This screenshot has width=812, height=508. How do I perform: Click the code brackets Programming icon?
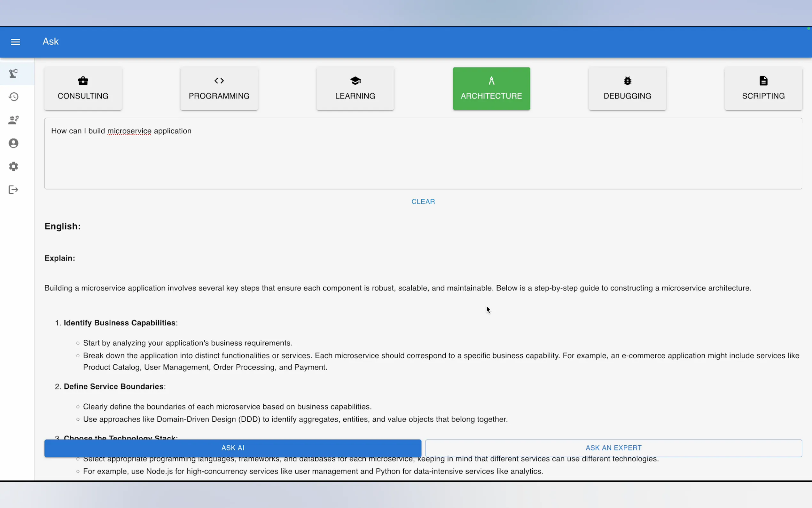[x=219, y=81]
